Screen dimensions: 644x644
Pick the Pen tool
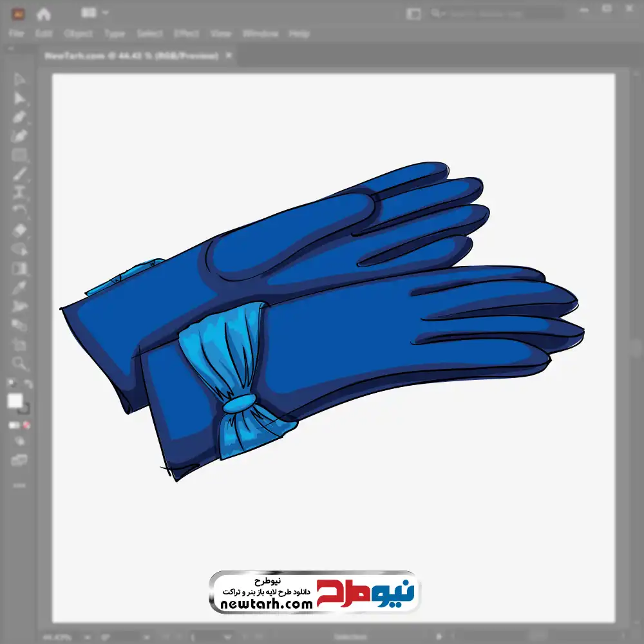[20, 117]
